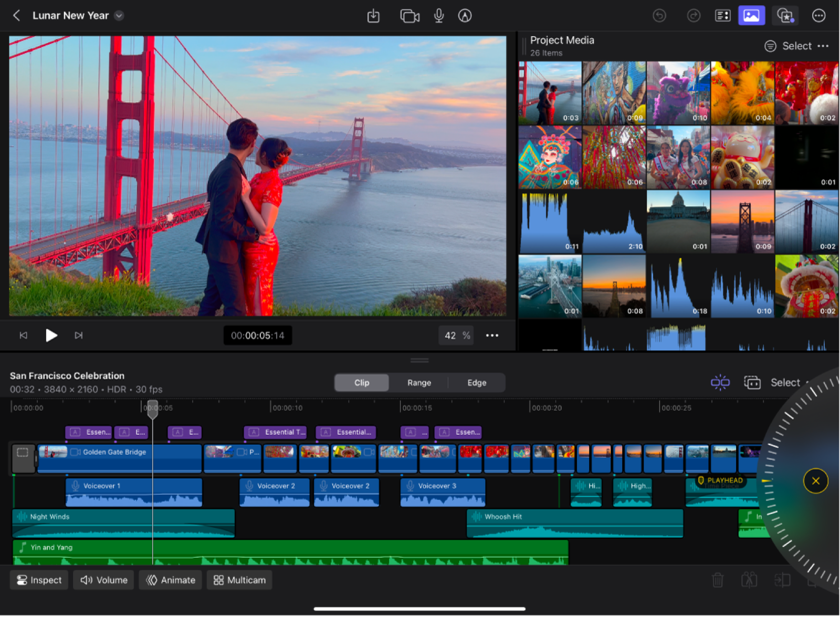840x617 pixels.
Task: Open the camera capture tool
Action: pos(409,16)
